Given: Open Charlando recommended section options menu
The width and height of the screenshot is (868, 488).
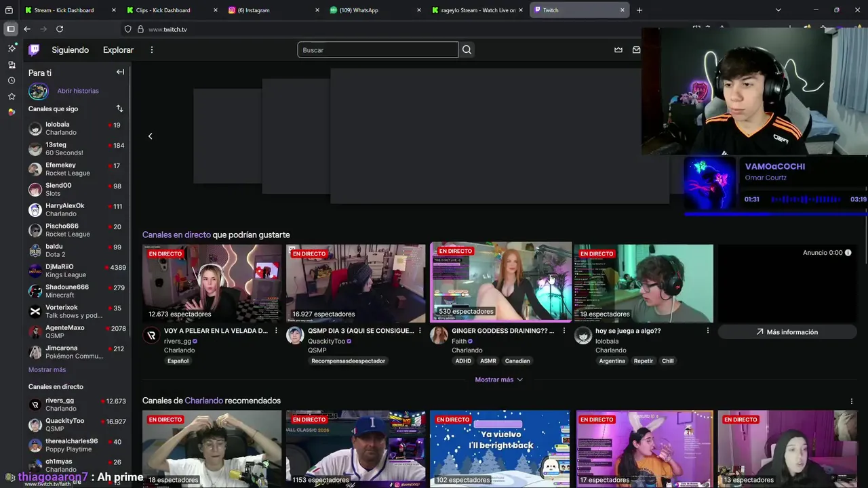Looking at the screenshot, I should 852,401.
